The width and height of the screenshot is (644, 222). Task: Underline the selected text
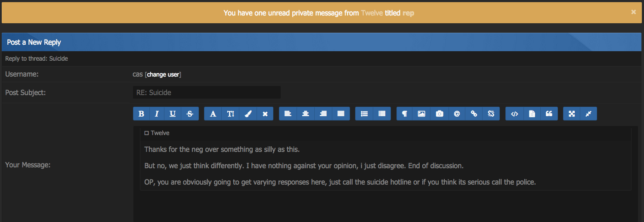click(173, 114)
